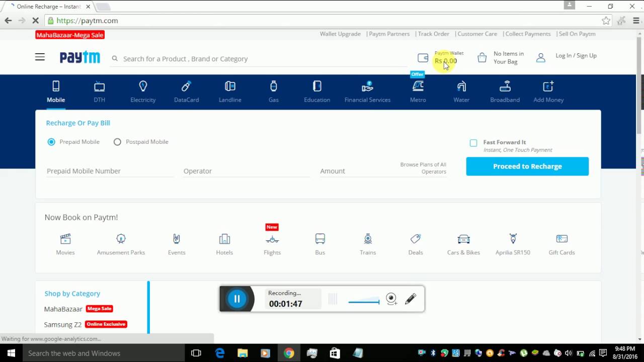Open the shopping bag icon
Image resolution: width=644 pixels, height=362 pixels.
[482, 58]
